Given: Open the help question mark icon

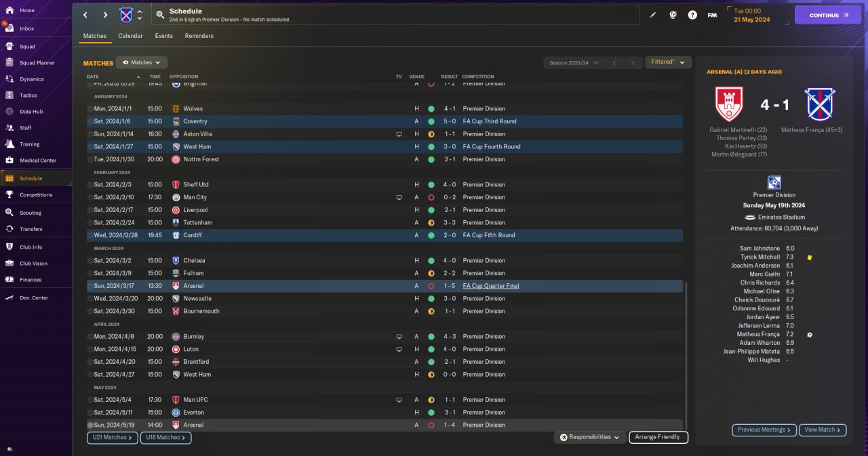Looking at the screenshot, I should coord(692,15).
